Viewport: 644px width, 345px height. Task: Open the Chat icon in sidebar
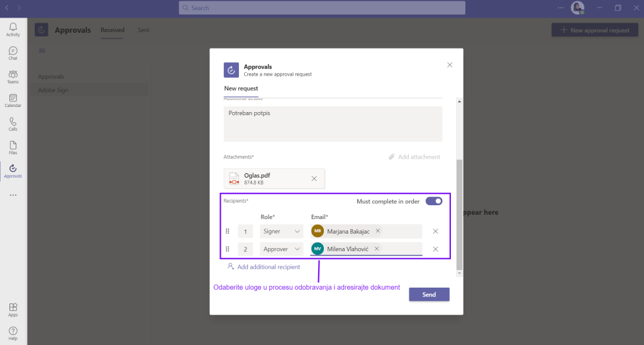(13, 54)
